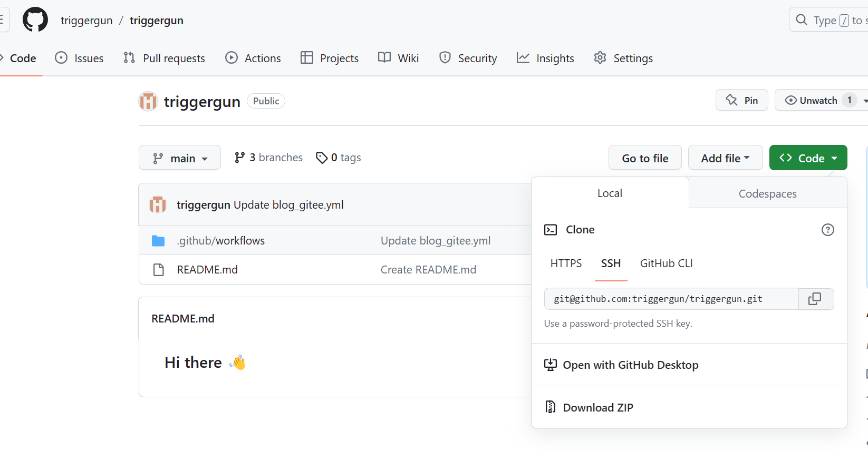Click the Clone help question icon
This screenshot has width=868, height=450.
tap(827, 230)
